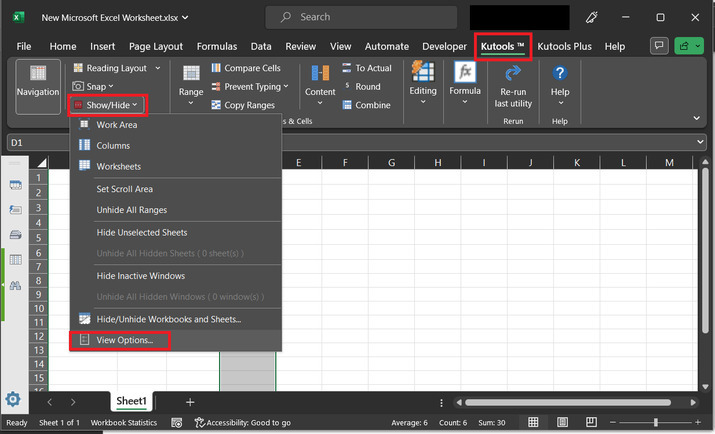The width and height of the screenshot is (715, 434).
Task: Open the Name Box showing D1
Action: [x=38, y=143]
